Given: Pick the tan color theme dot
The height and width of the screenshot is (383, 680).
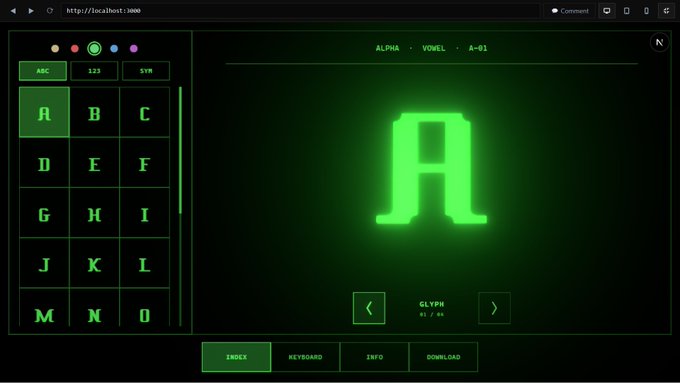Looking at the screenshot, I should point(55,49).
